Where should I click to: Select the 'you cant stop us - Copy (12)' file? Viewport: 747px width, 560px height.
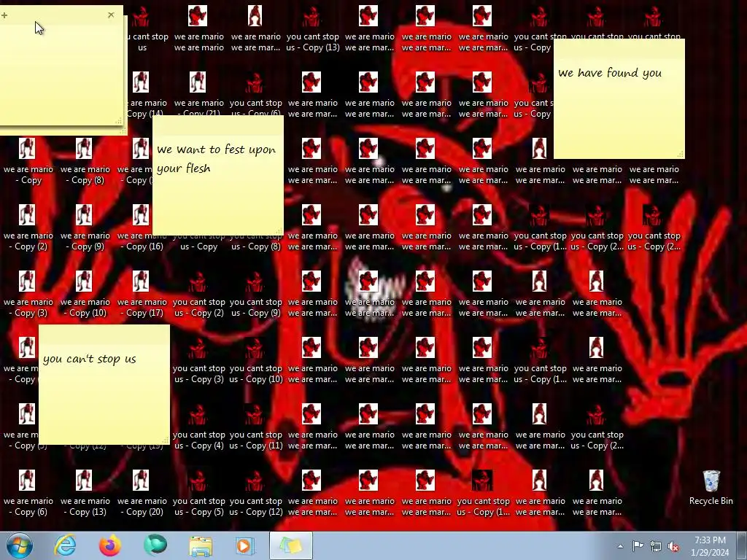pos(255,493)
